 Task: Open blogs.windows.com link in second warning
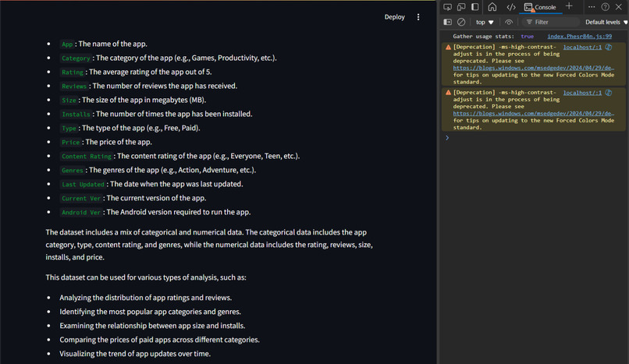tap(534, 113)
